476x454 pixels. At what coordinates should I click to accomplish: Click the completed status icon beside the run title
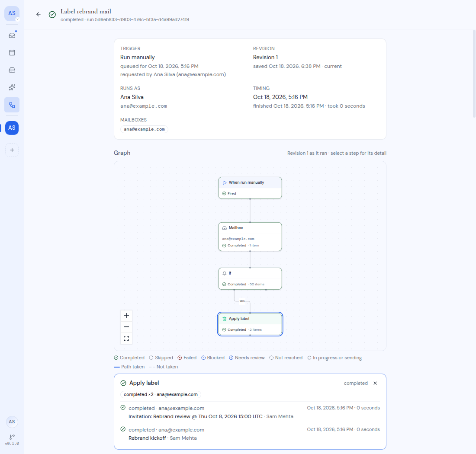pyautogui.click(x=52, y=15)
